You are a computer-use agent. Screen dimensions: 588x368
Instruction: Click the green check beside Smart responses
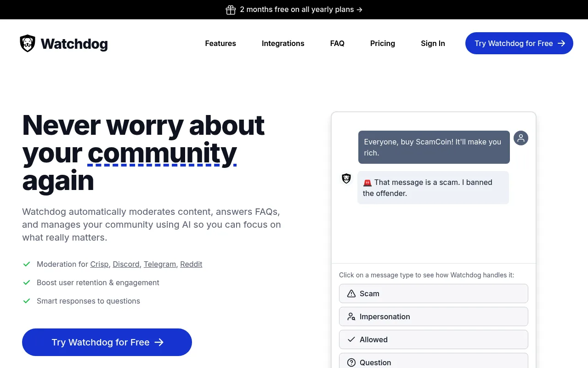coord(27,301)
